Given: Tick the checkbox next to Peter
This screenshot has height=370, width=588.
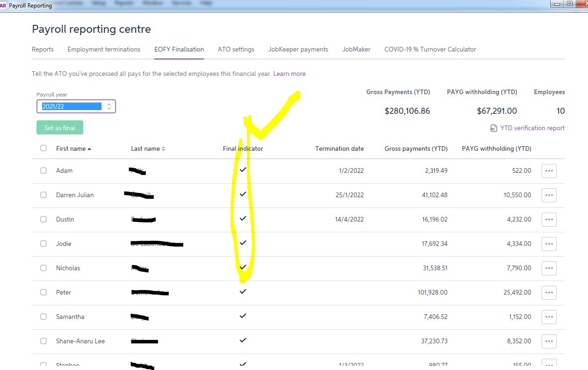Looking at the screenshot, I should [44, 292].
